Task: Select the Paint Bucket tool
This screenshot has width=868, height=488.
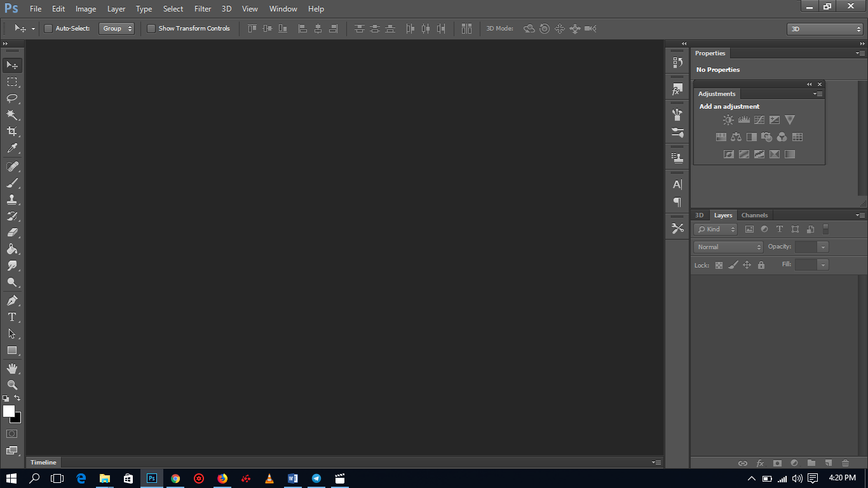Action: [12, 249]
